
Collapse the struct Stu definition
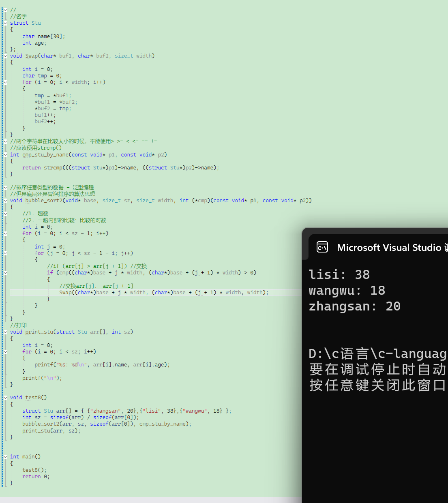pyautogui.click(x=6, y=23)
